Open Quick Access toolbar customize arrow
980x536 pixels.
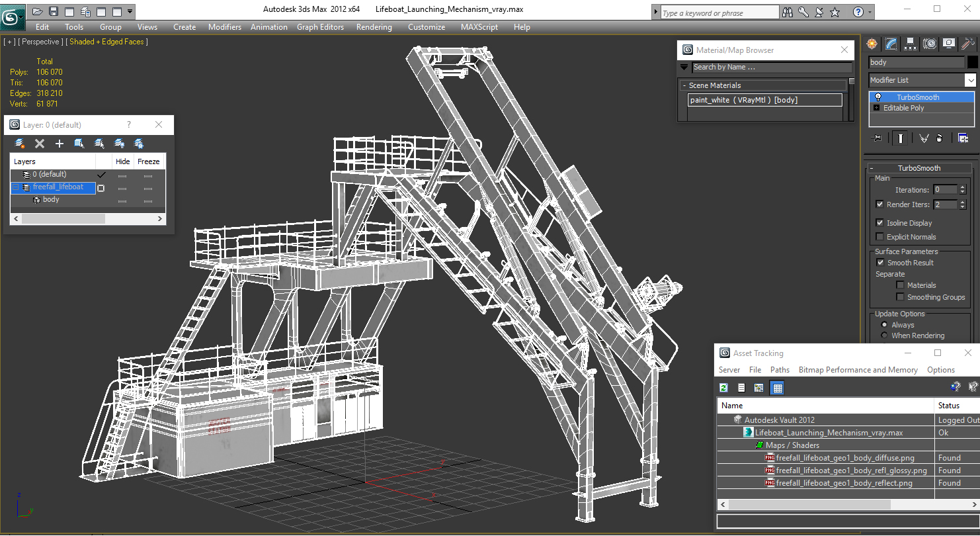coord(130,11)
